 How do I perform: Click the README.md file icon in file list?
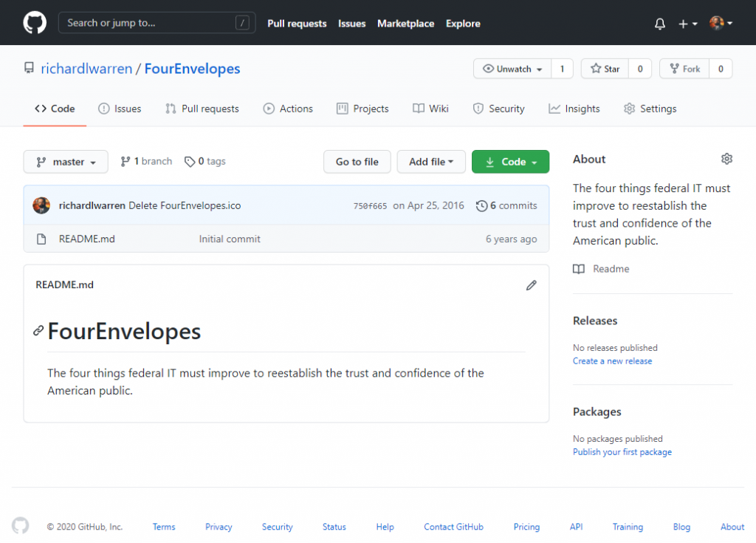coord(41,239)
